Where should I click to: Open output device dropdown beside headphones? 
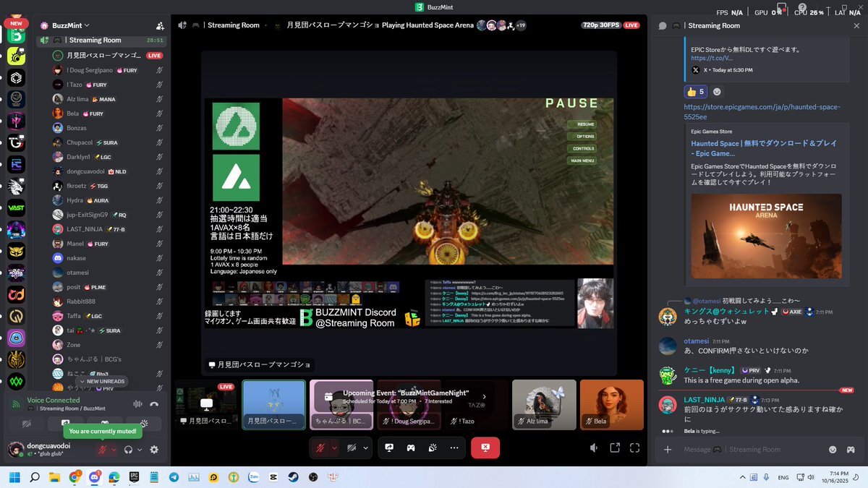point(140,449)
